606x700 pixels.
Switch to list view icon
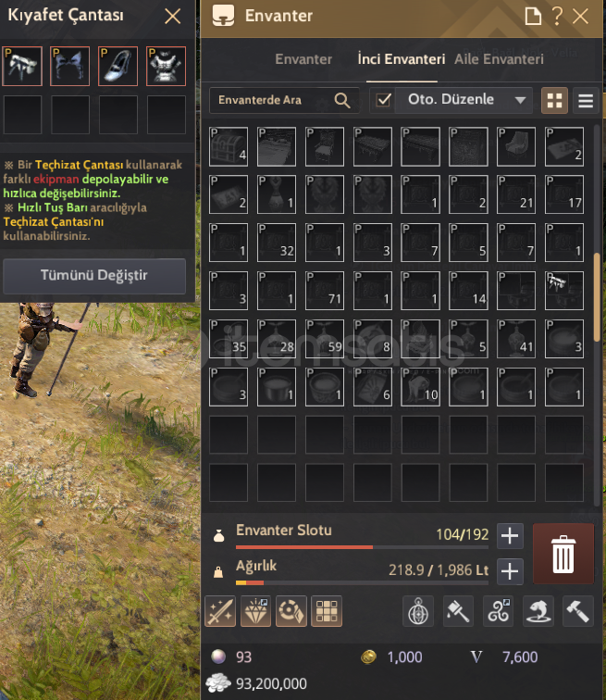pos(586,100)
